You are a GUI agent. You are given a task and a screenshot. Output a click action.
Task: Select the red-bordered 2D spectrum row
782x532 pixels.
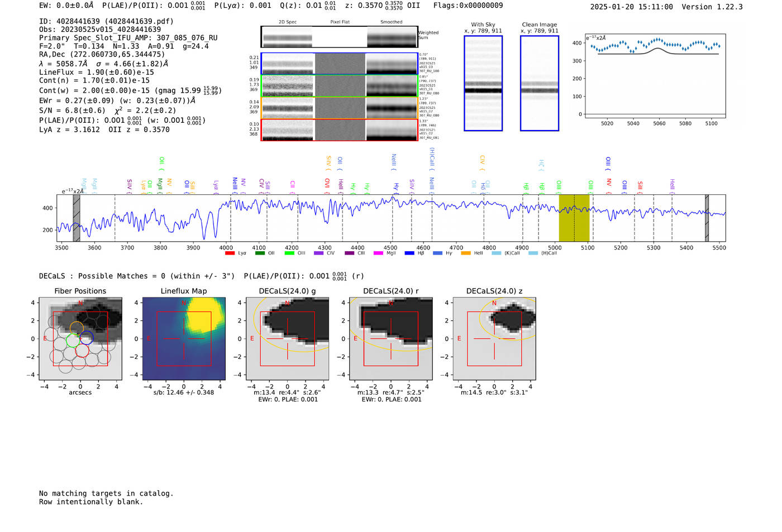click(340, 130)
